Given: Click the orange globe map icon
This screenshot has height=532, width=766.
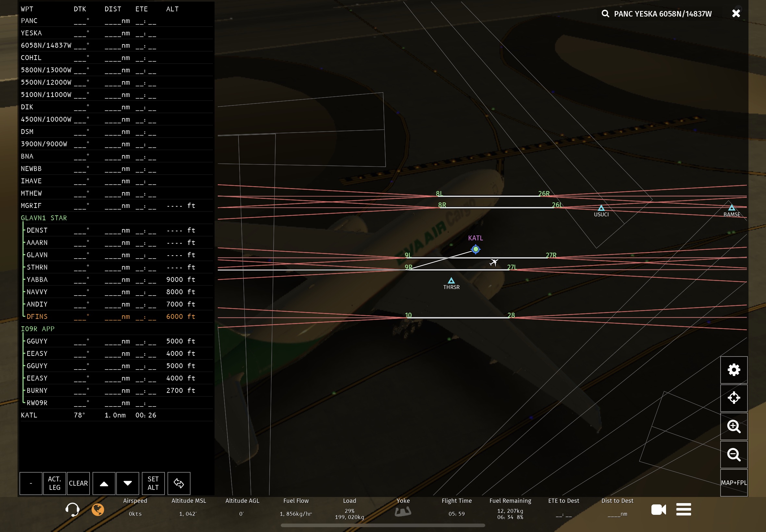Looking at the screenshot, I should click(98, 509).
